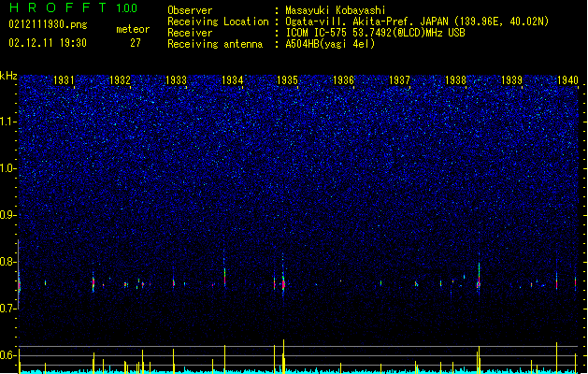This screenshot has height=374, width=588.
Task: Click frequency axis label 0.7
Action: tap(8, 309)
